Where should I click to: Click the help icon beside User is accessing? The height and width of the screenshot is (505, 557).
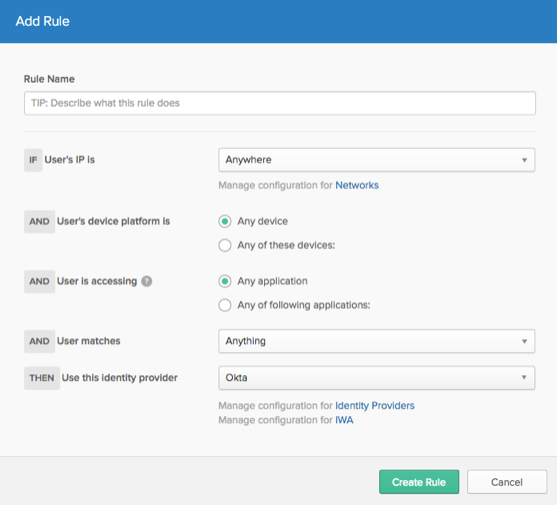click(x=147, y=281)
